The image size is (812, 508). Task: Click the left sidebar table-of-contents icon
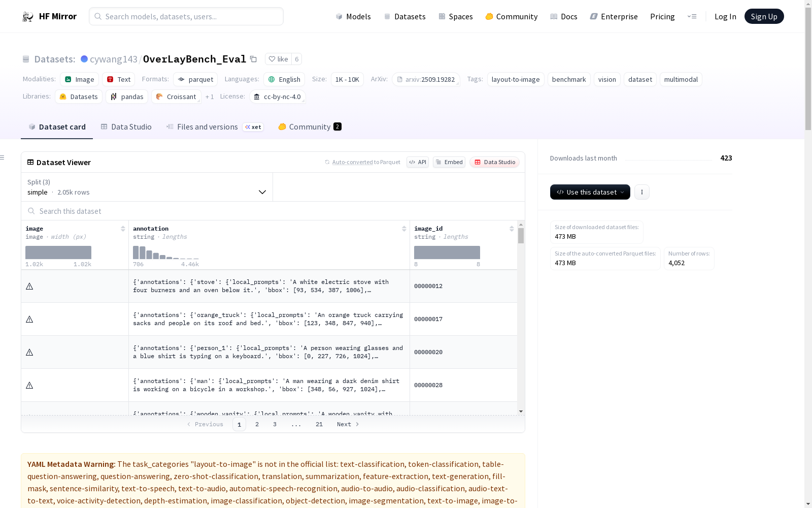click(2, 157)
